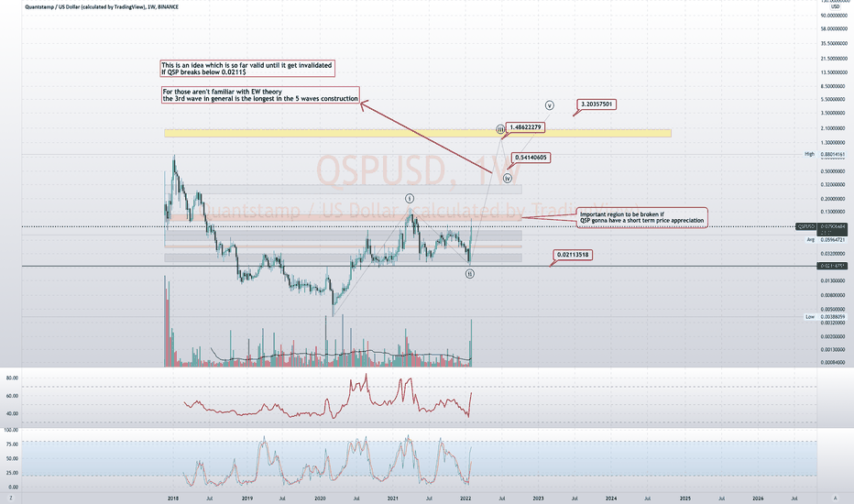This screenshot has height=504, width=854.
Task: Click the 21.50000000 price axis value
Action: coord(834,59)
